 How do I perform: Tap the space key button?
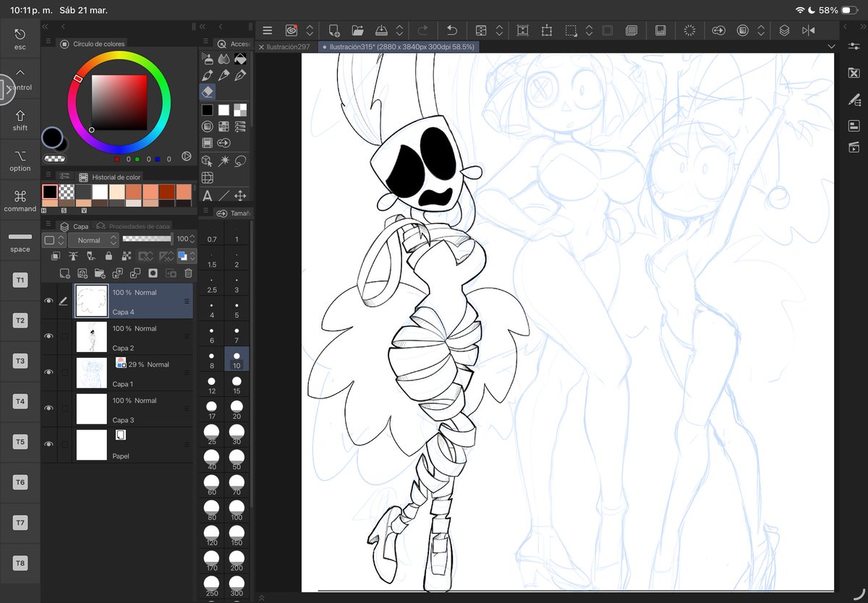click(x=20, y=241)
